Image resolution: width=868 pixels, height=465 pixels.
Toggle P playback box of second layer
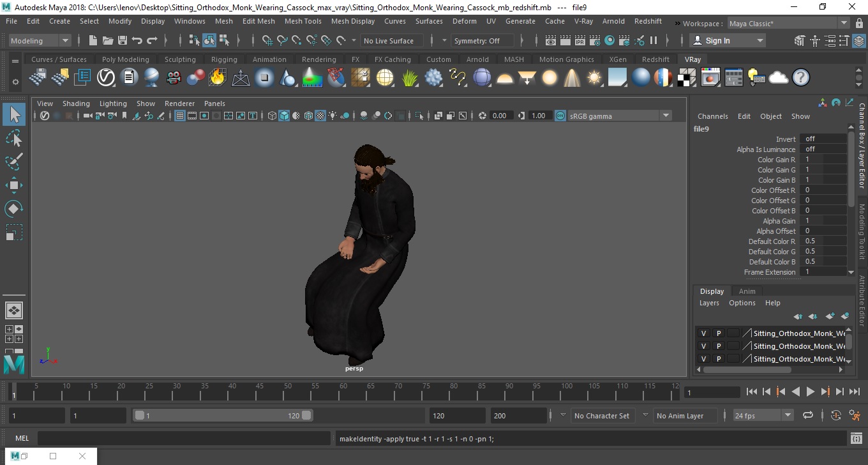click(x=718, y=346)
